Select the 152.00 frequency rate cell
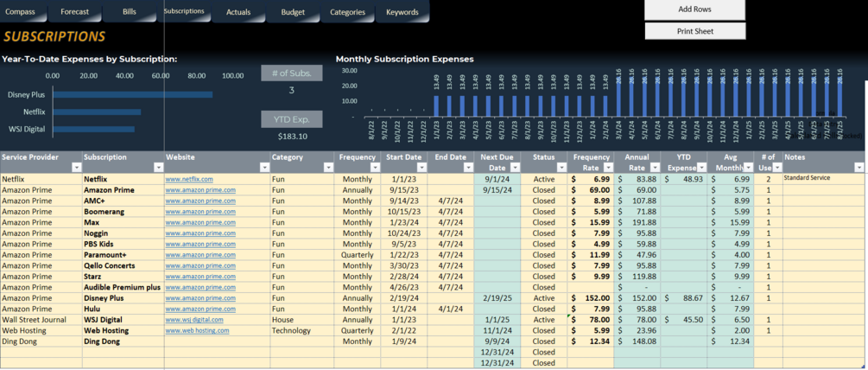 click(591, 298)
